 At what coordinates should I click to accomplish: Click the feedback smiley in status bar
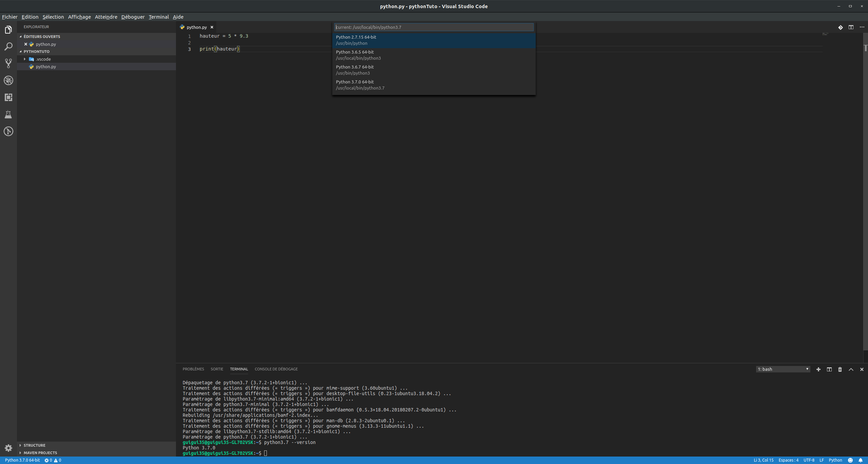tap(850, 460)
